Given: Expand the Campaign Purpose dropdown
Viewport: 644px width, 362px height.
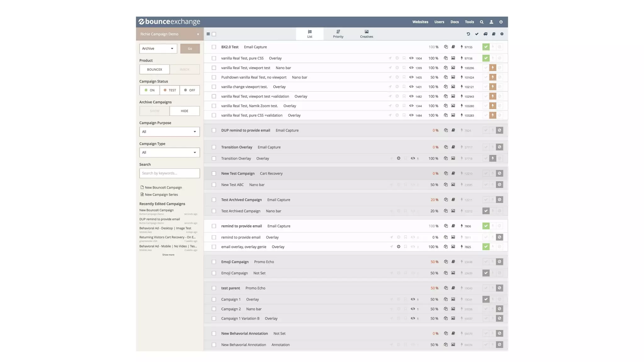Looking at the screenshot, I should click(x=169, y=132).
